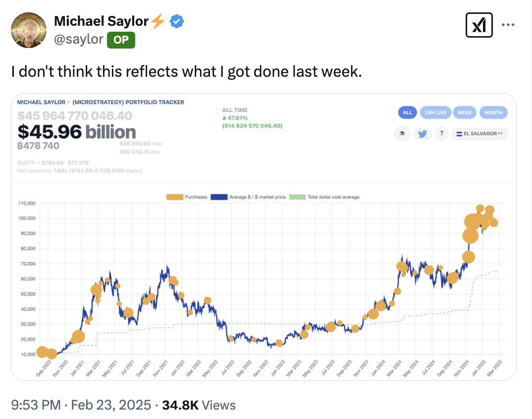Click the El Salvador flag icon
The width and height of the screenshot is (532, 419).
(x=461, y=134)
